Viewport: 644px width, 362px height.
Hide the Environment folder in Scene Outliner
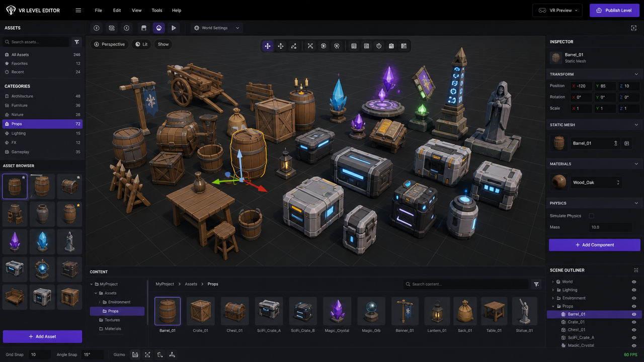coord(634,298)
